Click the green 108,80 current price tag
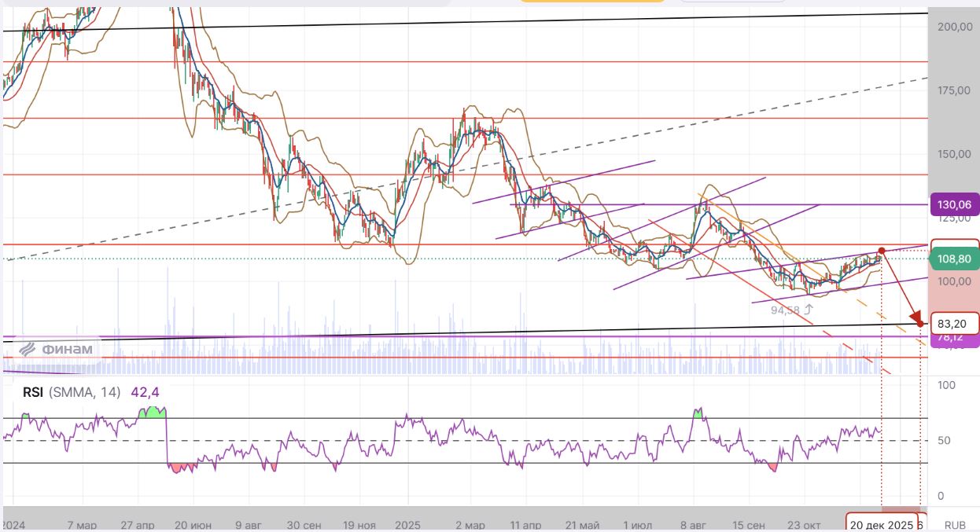The height and width of the screenshot is (532, 980). (x=955, y=259)
